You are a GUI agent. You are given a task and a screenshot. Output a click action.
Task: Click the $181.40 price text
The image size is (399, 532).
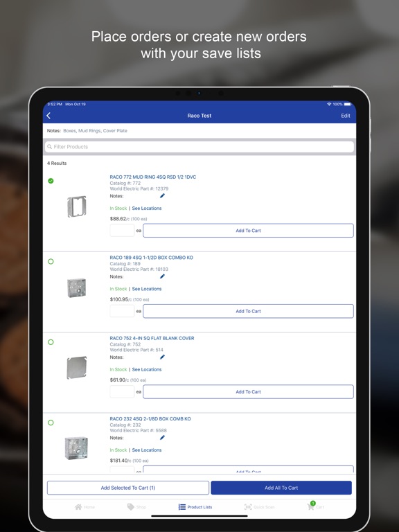118,461
